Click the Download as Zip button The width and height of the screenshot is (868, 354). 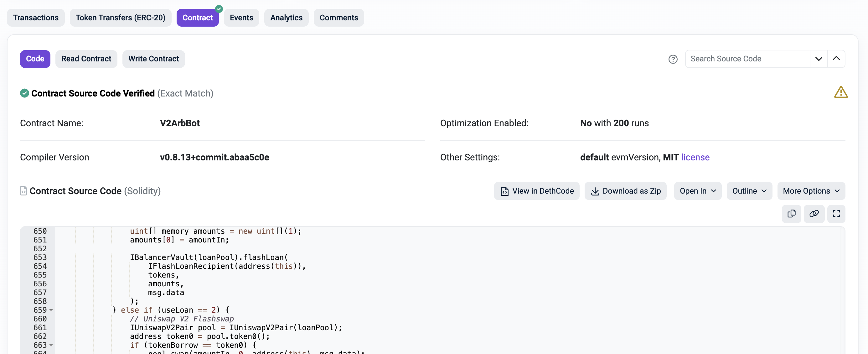pyautogui.click(x=625, y=191)
